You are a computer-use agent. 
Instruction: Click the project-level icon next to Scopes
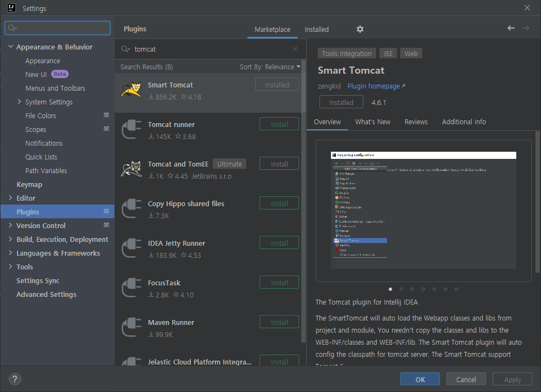point(106,129)
